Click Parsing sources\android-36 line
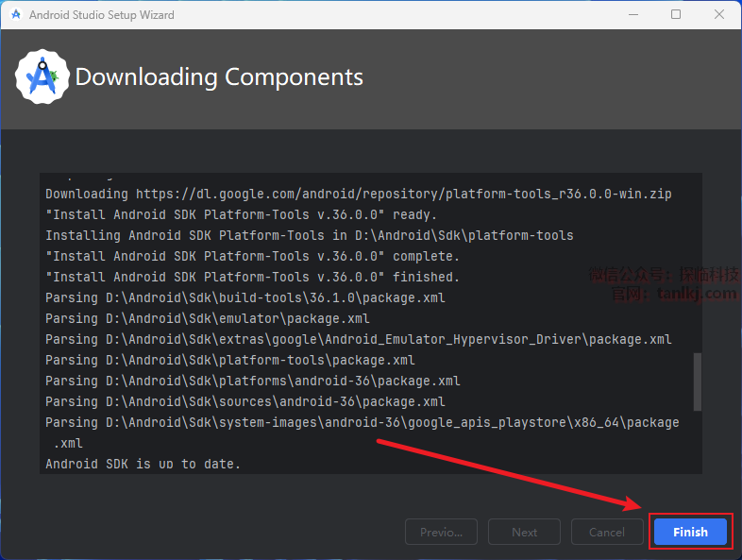 pyautogui.click(x=245, y=402)
